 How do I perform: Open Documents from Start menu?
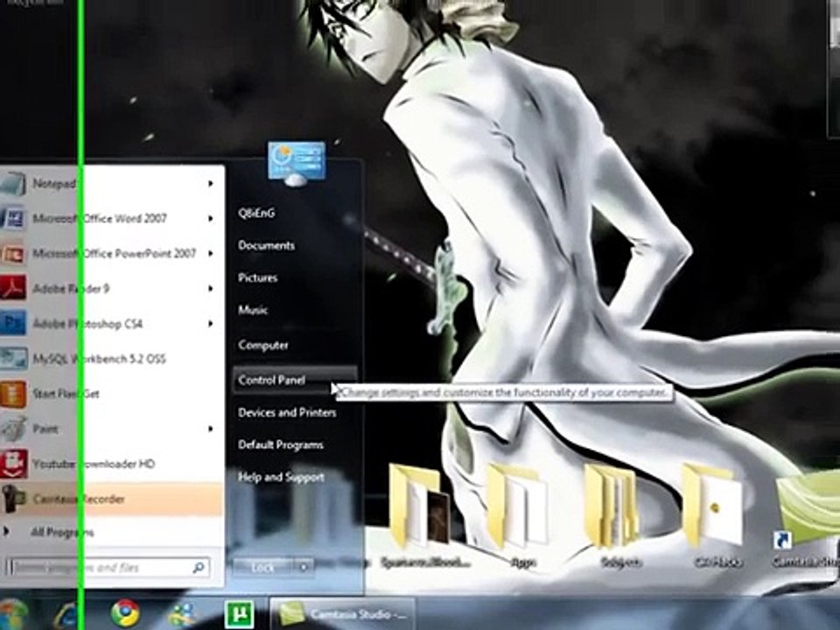(x=266, y=245)
